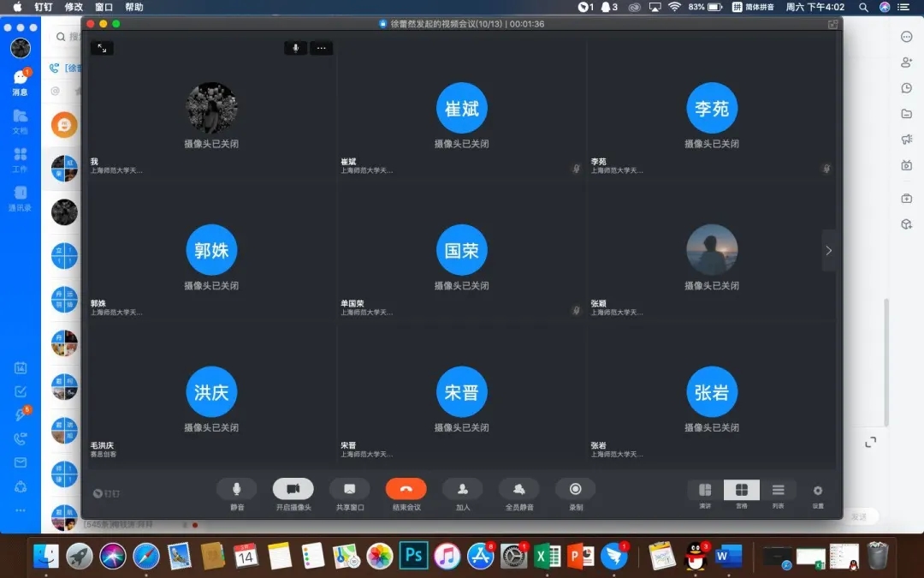Open the 窗口 menu
Viewport: 924px width, 578px height.
click(x=104, y=7)
